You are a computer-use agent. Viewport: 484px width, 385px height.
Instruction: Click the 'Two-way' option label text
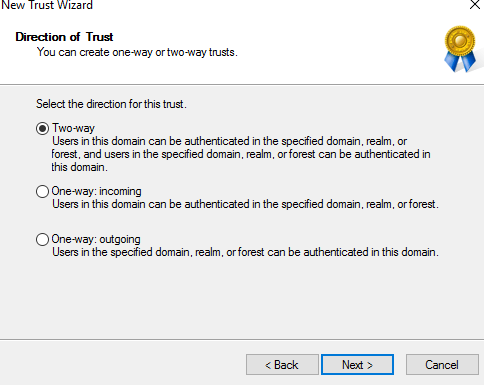click(73, 128)
